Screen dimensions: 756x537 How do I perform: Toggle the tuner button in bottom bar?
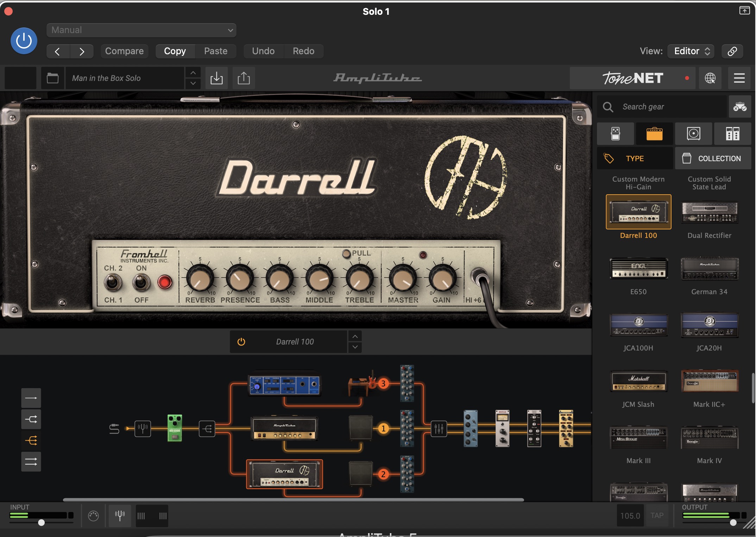120,516
